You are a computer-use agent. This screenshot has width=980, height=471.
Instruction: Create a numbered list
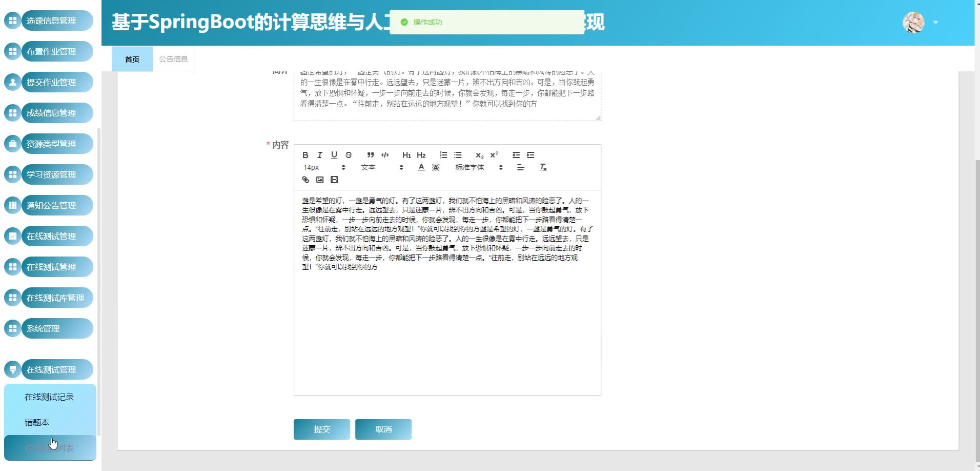tap(443, 155)
